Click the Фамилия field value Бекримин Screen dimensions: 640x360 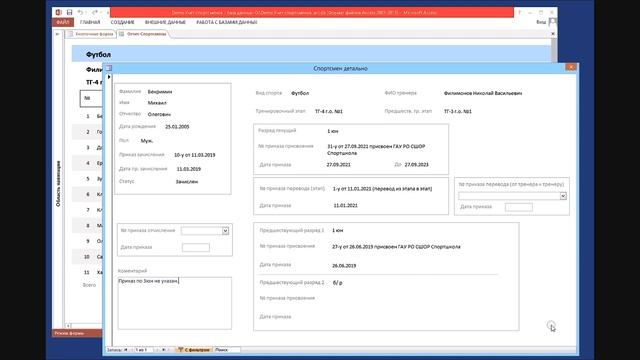[160, 92]
